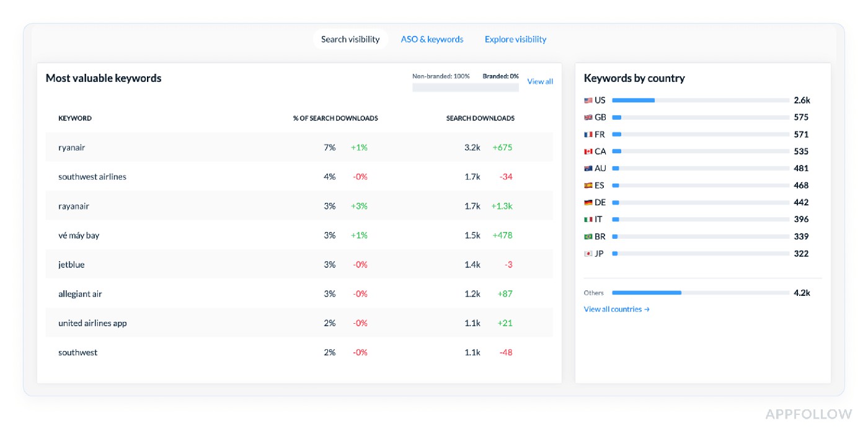Click the Most valuable keywords heading
This screenshot has width=868, height=436.
coord(104,78)
